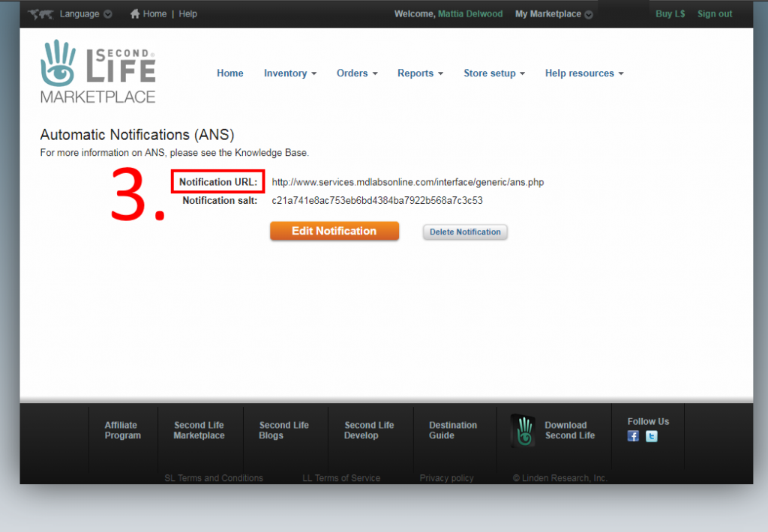
Task: Click the Linden Research, Inc. copyright text
Action: tap(559, 478)
